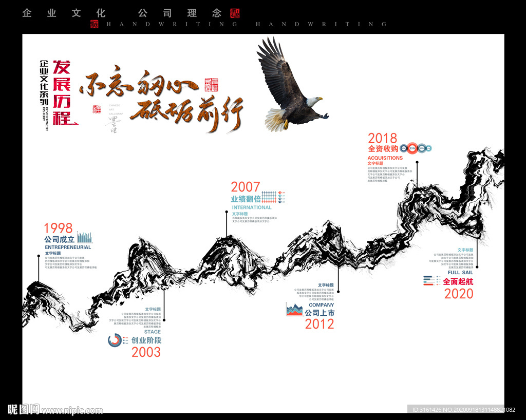Click the year 2018

[382, 138]
